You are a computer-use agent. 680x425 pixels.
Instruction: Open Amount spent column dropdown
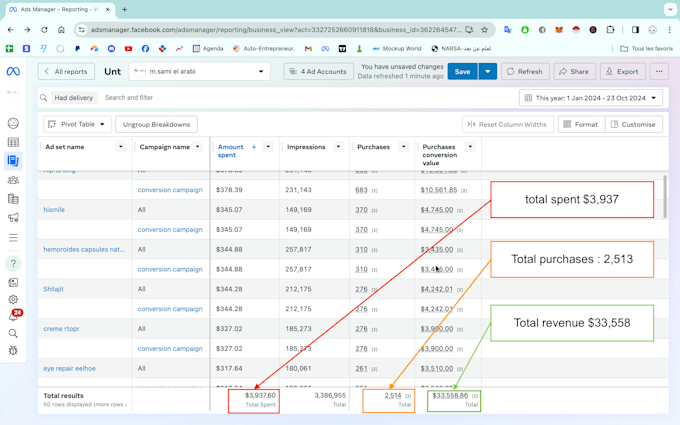[x=268, y=147]
